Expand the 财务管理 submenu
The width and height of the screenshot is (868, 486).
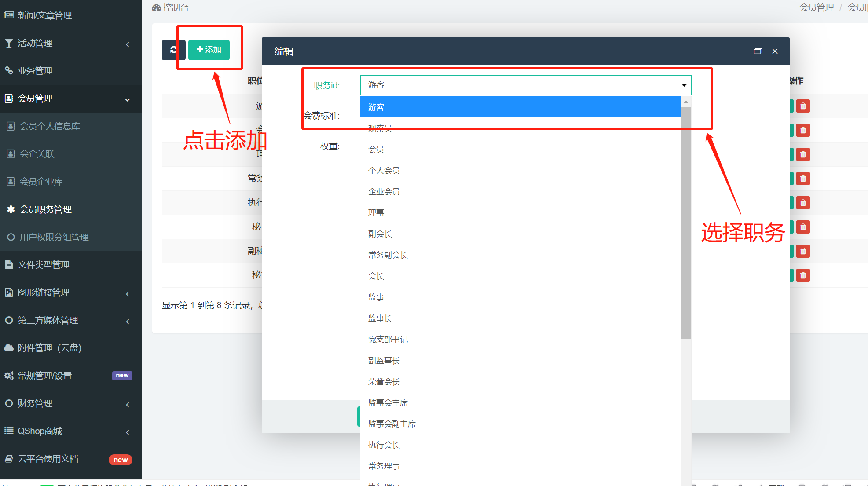point(128,404)
